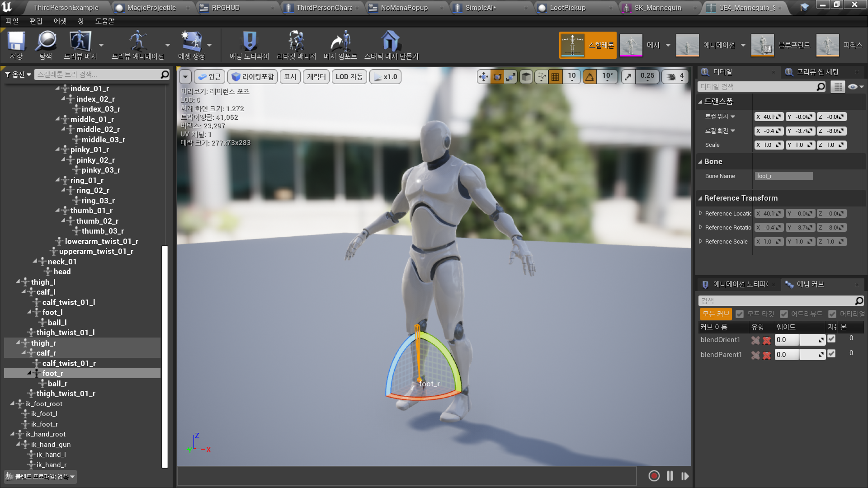868x488 pixels.
Task: Expand the ik_foot_root bone in skeleton tree
Action: (14, 404)
